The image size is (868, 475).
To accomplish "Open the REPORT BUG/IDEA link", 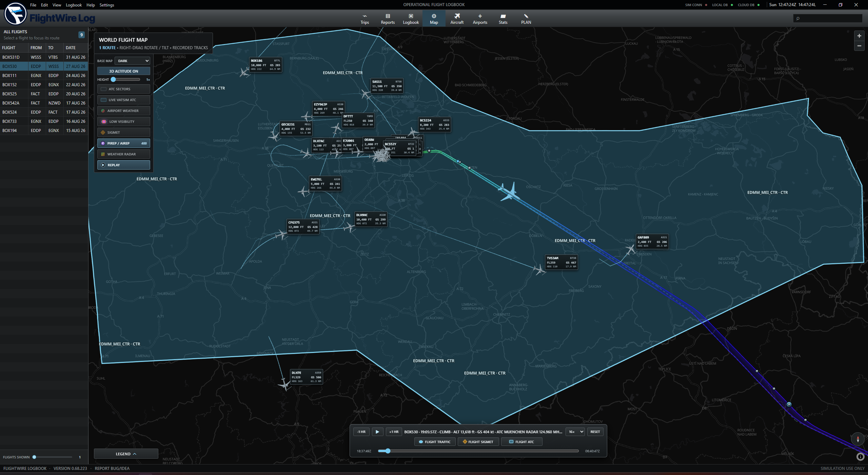I will [112, 468].
